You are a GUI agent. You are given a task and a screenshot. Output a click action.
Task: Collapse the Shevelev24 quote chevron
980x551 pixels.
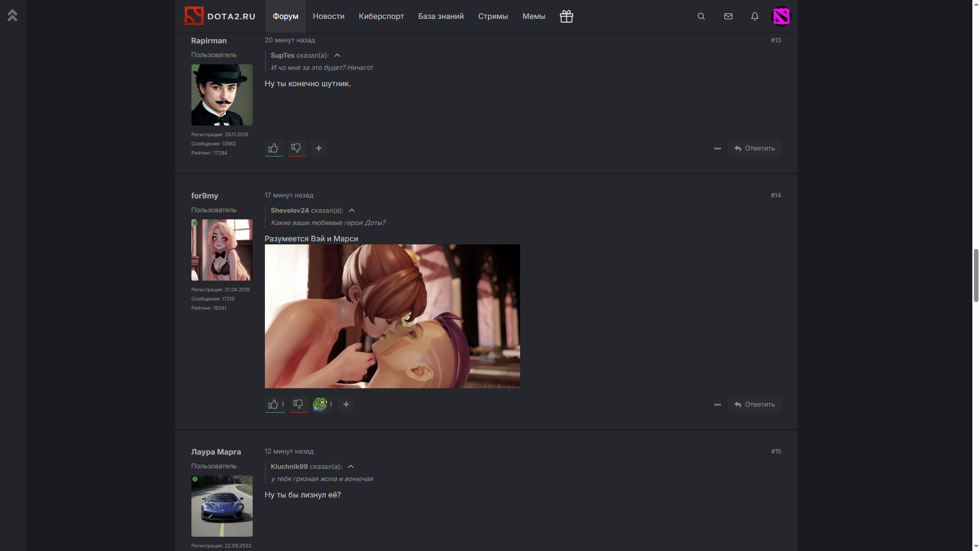pyautogui.click(x=352, y=210)
